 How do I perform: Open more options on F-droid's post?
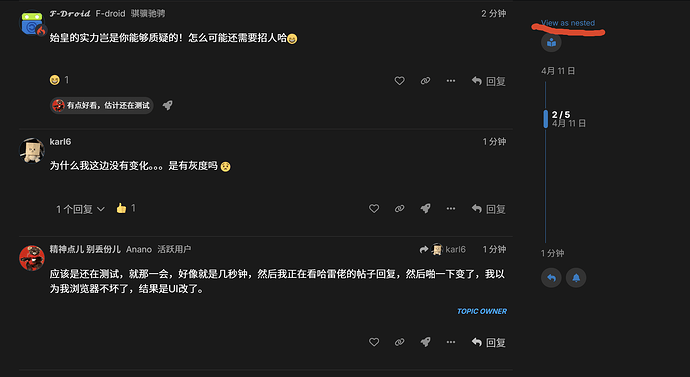451,81
